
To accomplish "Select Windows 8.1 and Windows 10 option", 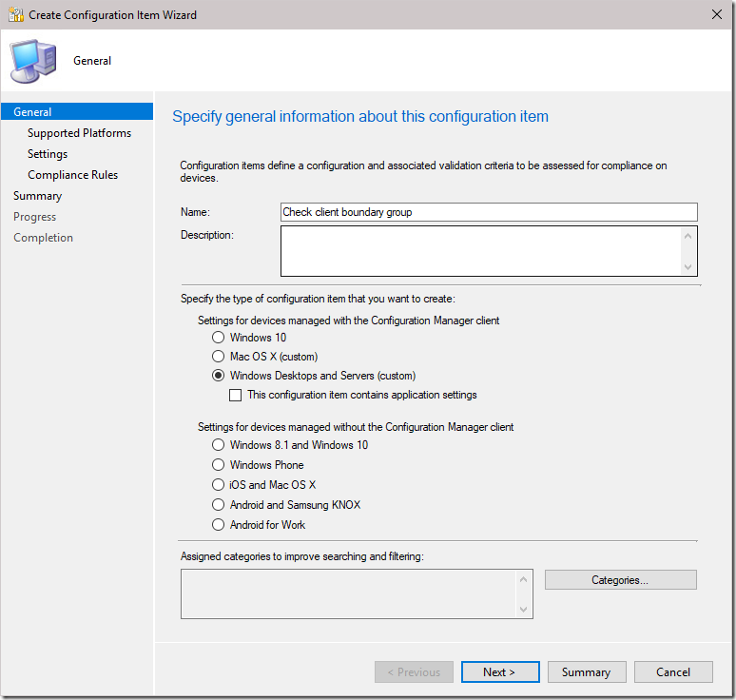I will click(219, 445).
